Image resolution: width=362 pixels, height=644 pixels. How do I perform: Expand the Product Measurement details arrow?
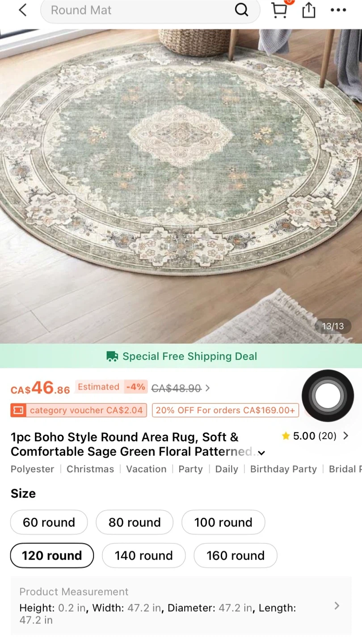tap(337, 606)
